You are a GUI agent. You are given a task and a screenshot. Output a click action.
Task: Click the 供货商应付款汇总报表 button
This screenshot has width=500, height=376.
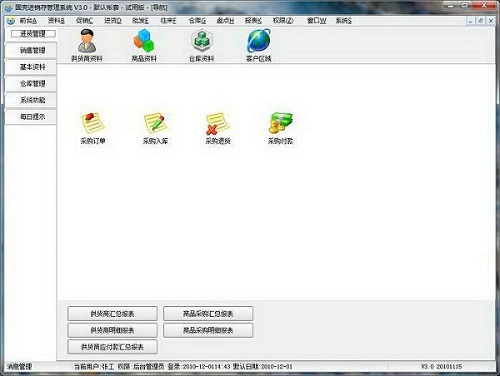click(x=112, y=347)
